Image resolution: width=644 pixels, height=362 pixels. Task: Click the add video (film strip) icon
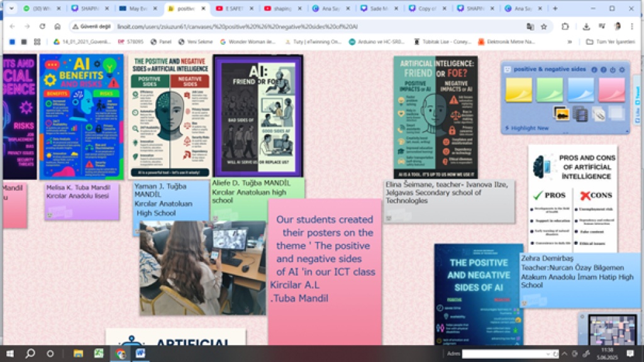coord(580,113)
